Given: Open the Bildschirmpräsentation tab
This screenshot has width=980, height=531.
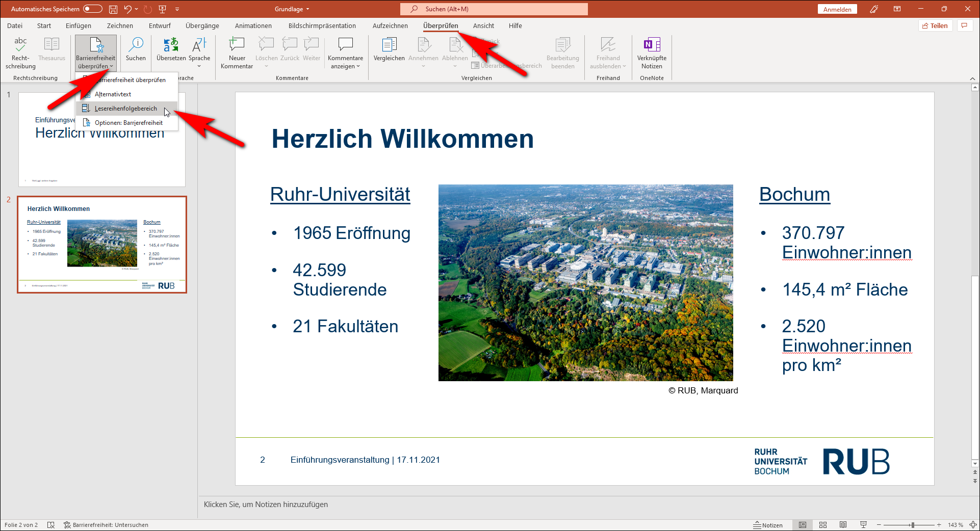Looking at the screenshot, I should (322, 25).
